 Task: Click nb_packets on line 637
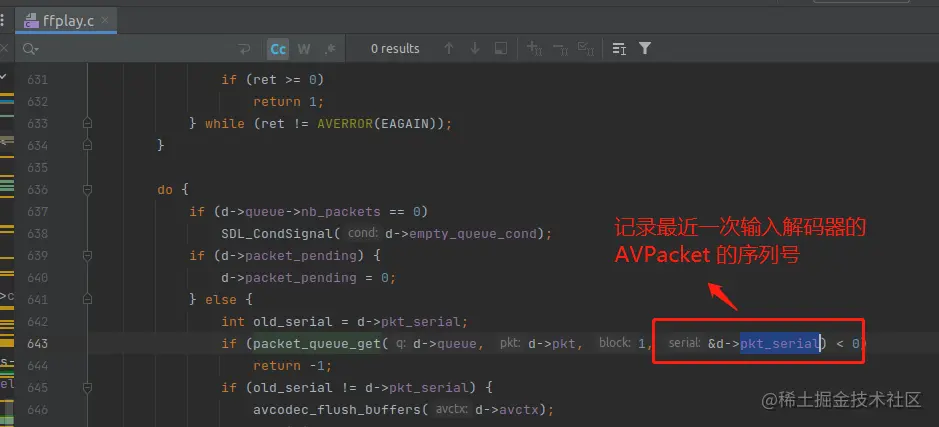tap(341, 211)
